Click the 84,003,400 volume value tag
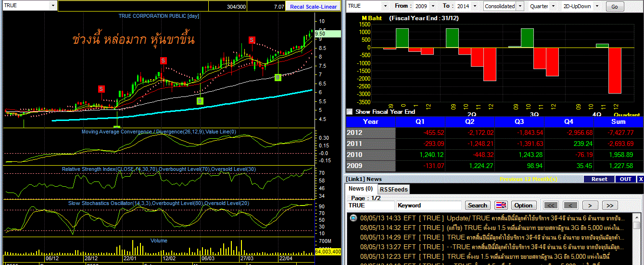Screen dimensions: 644x265 (x=328, y=251)
